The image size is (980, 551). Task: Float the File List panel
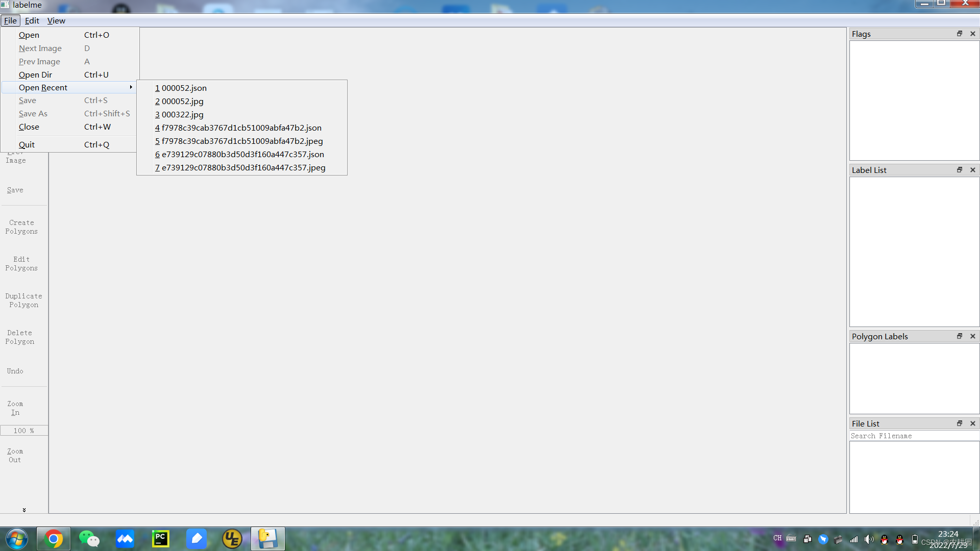[960, 423]
